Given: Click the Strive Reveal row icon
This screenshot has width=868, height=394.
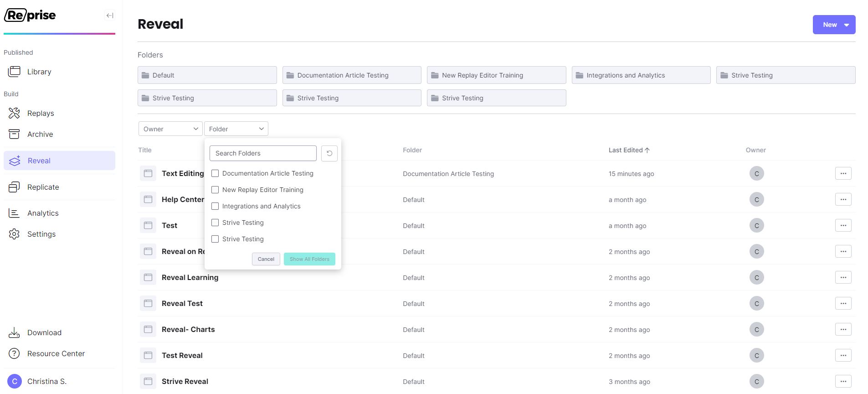Looking at the screenshot, I should (x=148, y=381).
